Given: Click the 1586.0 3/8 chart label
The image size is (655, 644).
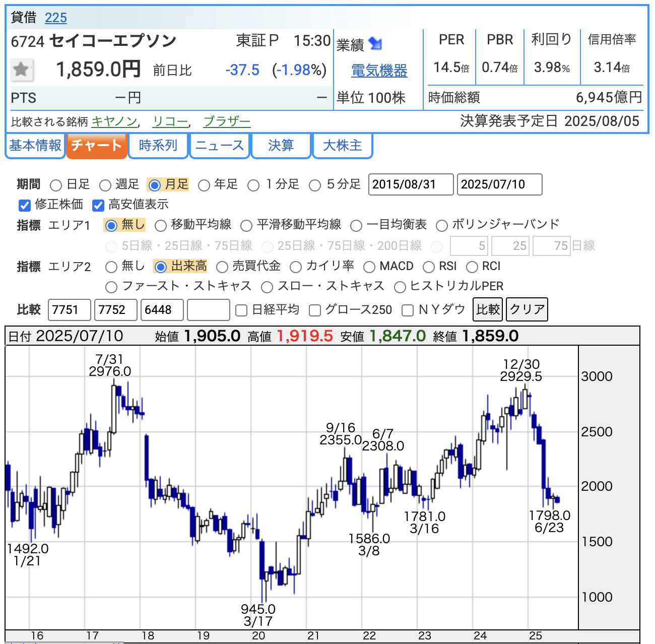Looking at the screenshot, I should click(x=369, y=545).
